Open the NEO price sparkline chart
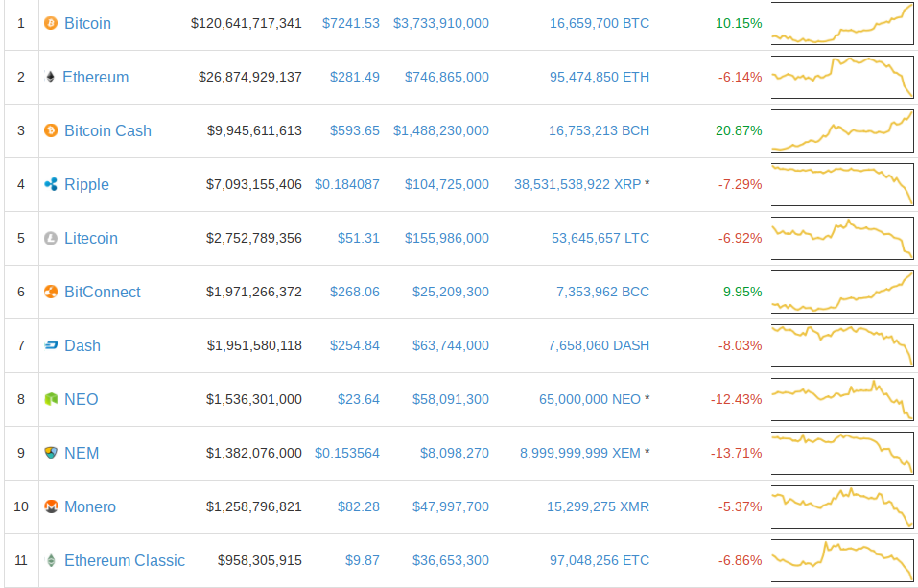The height and width of the screenshot is (588, 918). click(842, 399)
